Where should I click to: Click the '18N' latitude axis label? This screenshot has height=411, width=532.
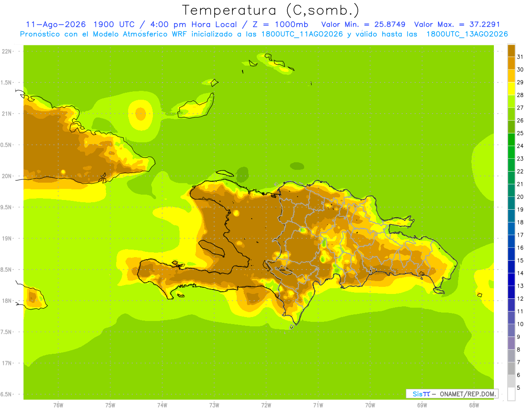coord(7,301)
